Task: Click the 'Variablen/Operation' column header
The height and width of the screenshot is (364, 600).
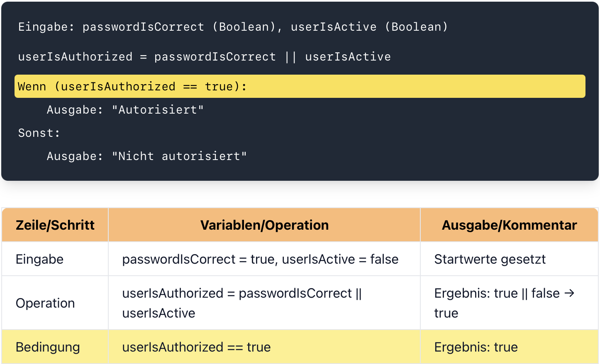Action: (x=264, y=225)
